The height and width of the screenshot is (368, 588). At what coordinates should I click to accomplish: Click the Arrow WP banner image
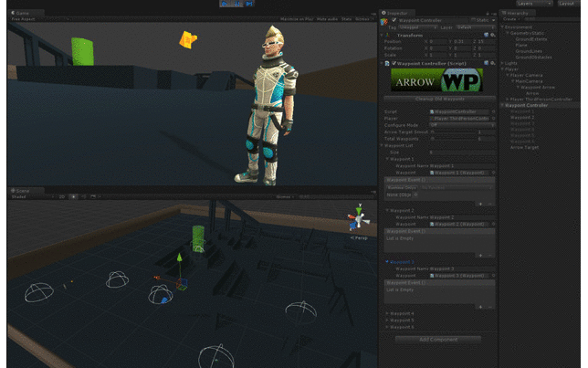[x=436, y=79]
